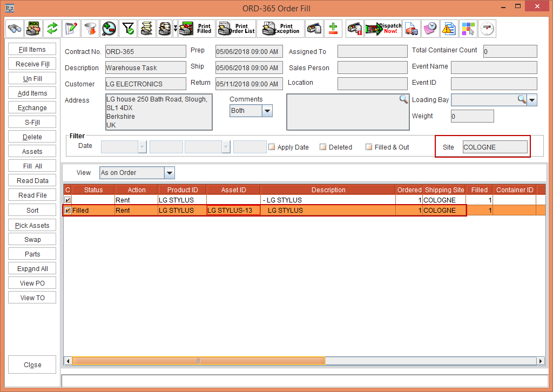Click the Fill Items button
Image resolution: width=553 pixels, height=392 pixels.
(x=32, y=50)
